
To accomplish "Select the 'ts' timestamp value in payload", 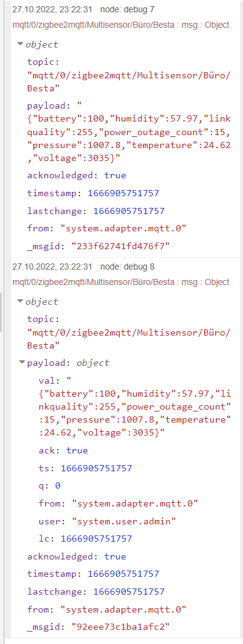I will (x=96, y=468).
